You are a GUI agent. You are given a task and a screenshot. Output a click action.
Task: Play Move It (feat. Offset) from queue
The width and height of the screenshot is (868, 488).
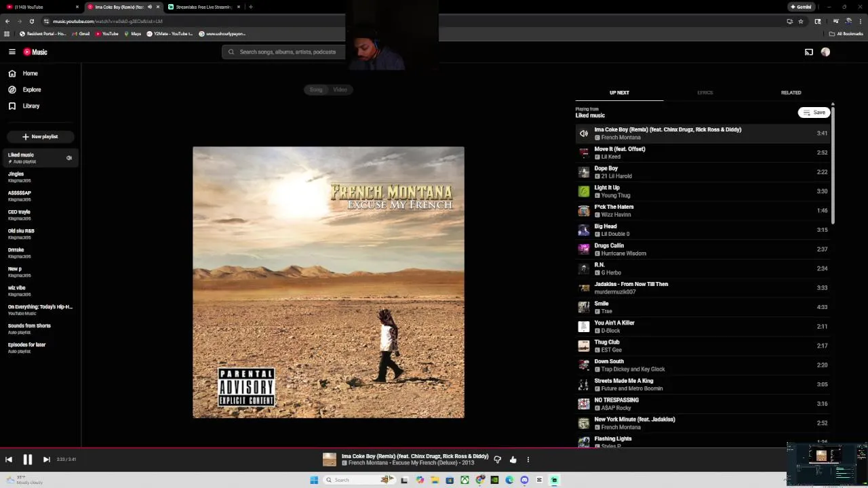[x=703, y=152]
